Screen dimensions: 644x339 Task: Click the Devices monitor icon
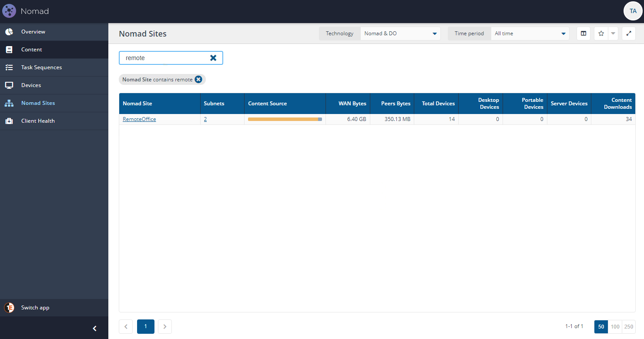pos(9,85)
